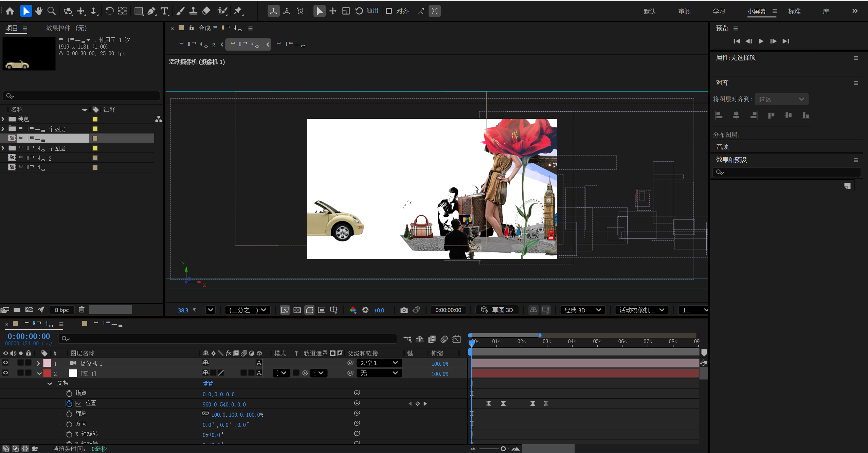Toggle position stopwatch on 位置
The image size is (868, 453).
point(69,403)
